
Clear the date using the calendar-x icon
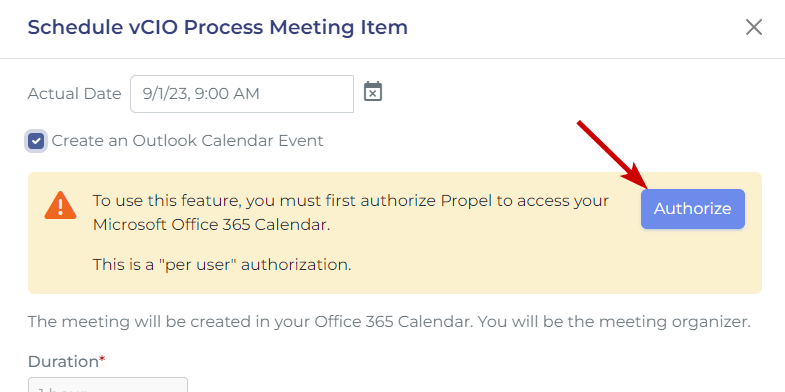click(x=373, y=92)
